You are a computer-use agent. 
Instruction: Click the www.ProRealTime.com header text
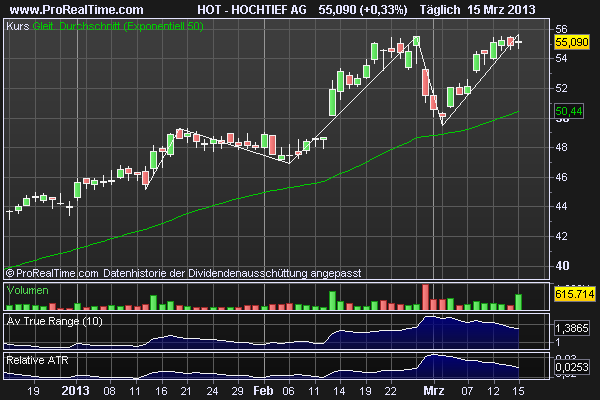click(76, 10)
